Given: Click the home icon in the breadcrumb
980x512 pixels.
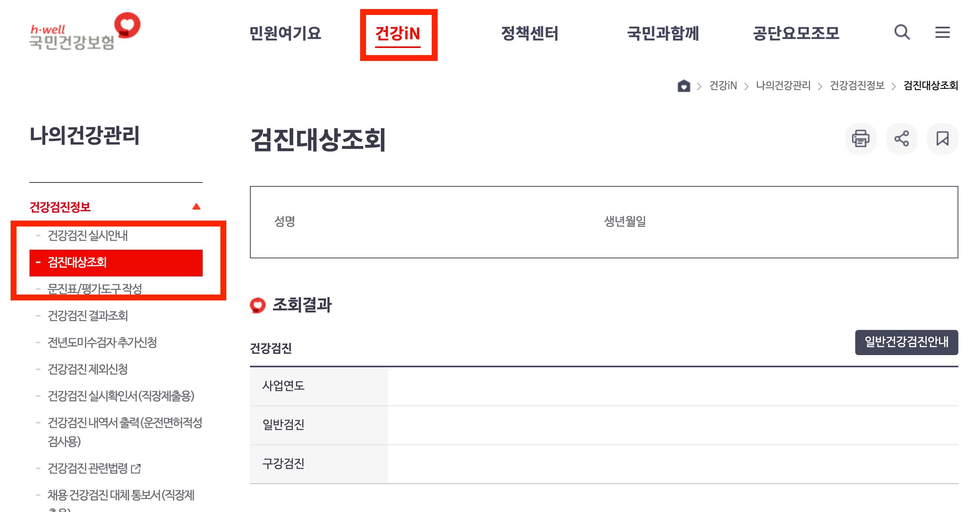Looking at the screenshot, I should tap(684, 86).
